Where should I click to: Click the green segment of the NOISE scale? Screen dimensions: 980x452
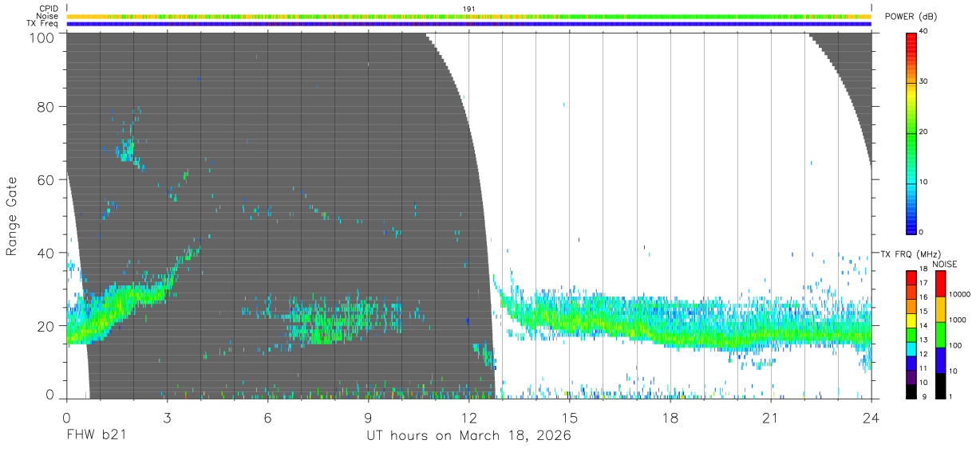(939, 335)
